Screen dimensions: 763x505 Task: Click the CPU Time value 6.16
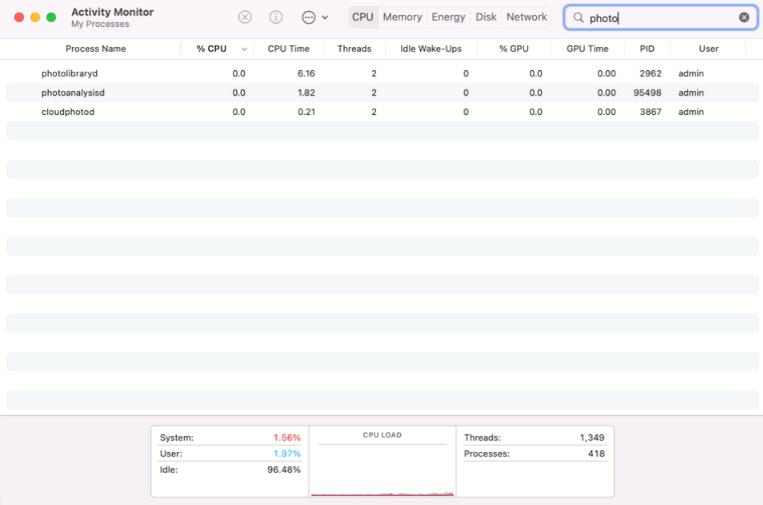306,73
